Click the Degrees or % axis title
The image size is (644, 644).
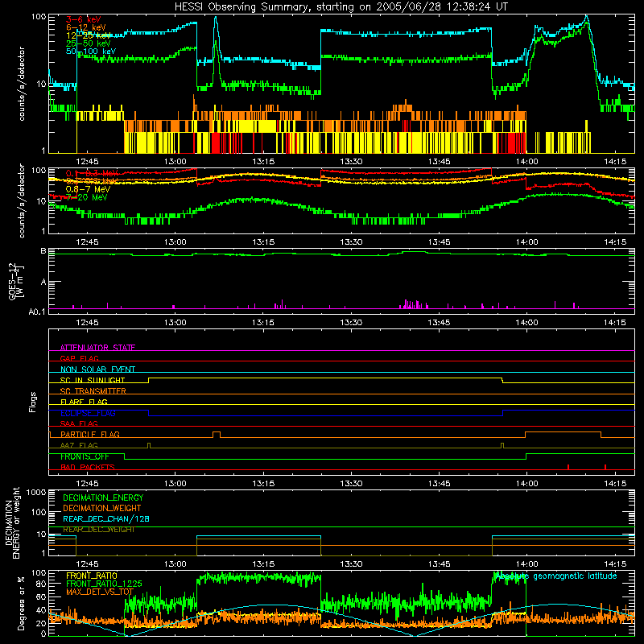pyautogui.click(x=21, y=603)
